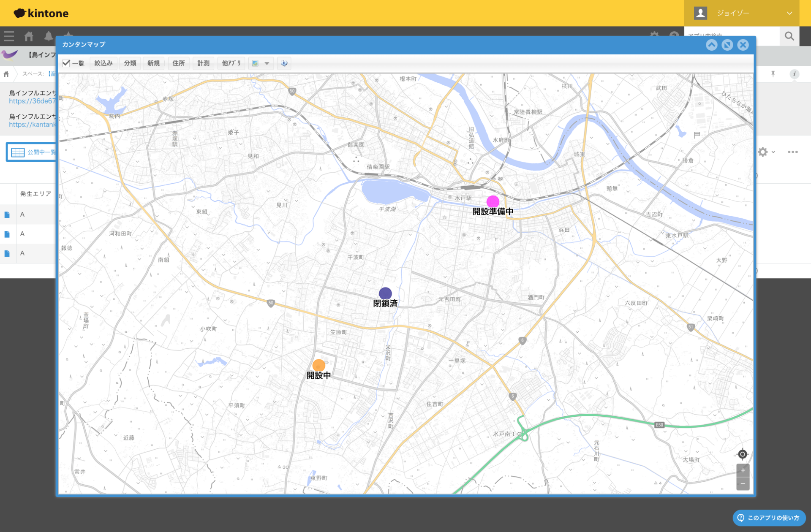Click the orange 開設中 map marker
This screenshot has width=811, height=532.
pos(318,365)
